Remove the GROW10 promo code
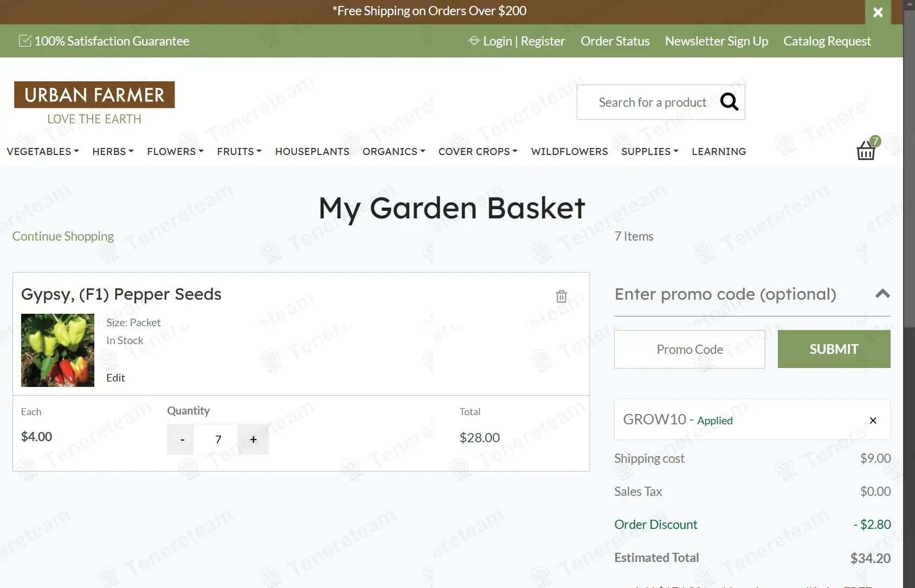This screenshot has width=915, height=588. [873, 421]
